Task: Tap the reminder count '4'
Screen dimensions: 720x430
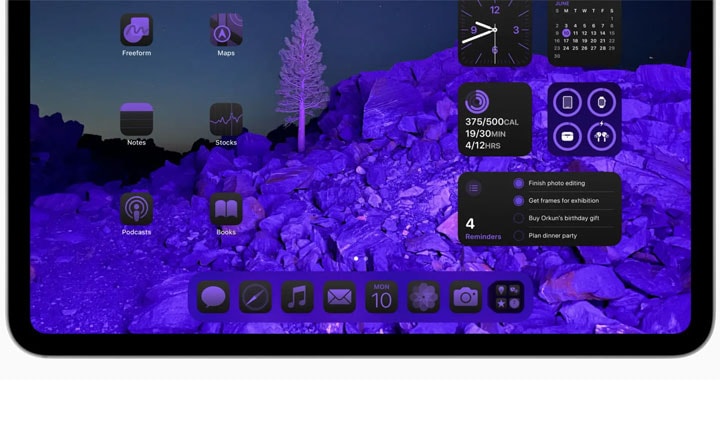Action: coord(470,224)
